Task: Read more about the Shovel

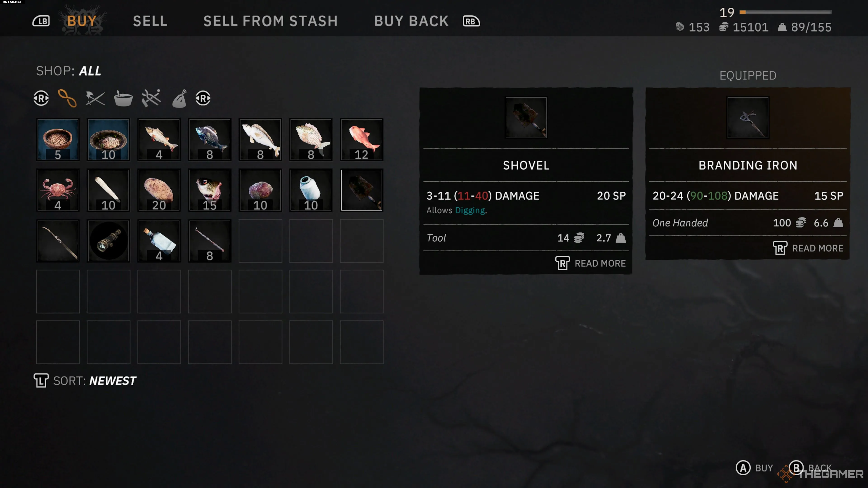Action: pyautogui.click(x=590, y=263)
